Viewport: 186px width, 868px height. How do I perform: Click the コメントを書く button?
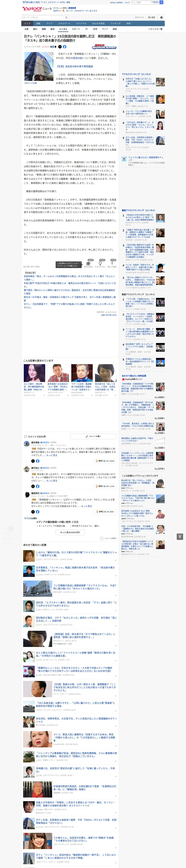pos(93,436)
